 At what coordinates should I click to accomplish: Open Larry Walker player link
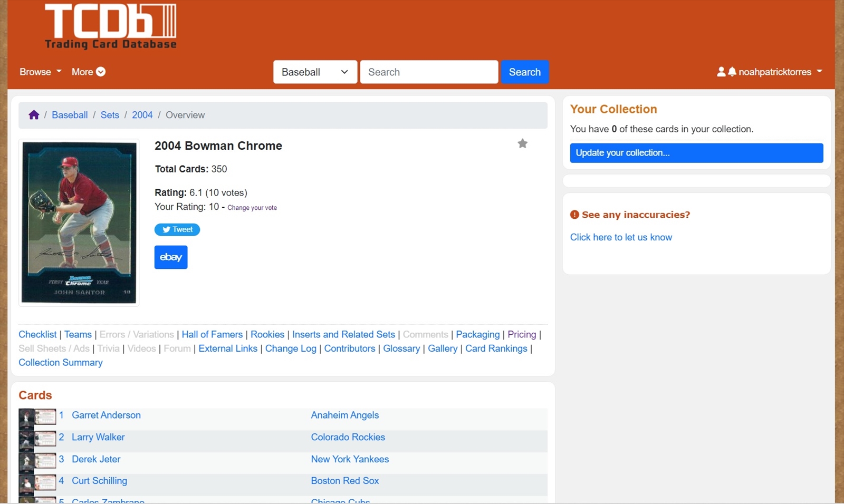(98, 437)
